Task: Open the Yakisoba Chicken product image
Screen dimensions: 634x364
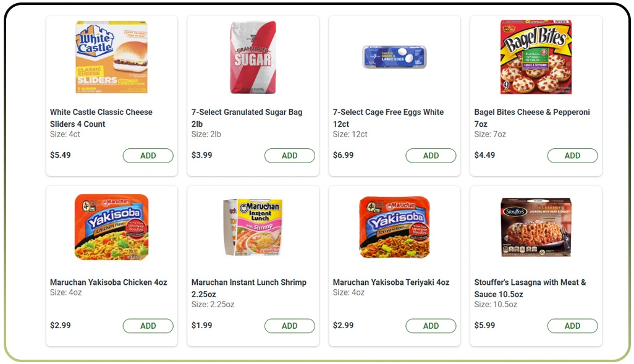Action: click(x=111, y=227)
